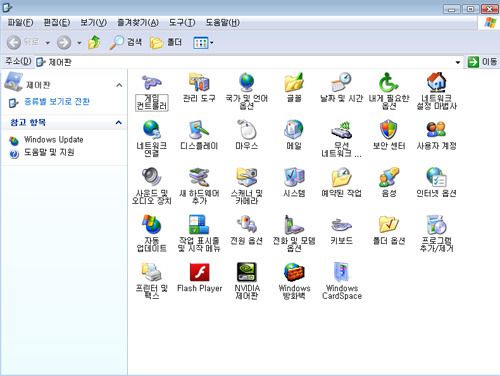Click the 이동 (Go) button
The height and width of the screenshot is (376, 500).
click(482, 62)
